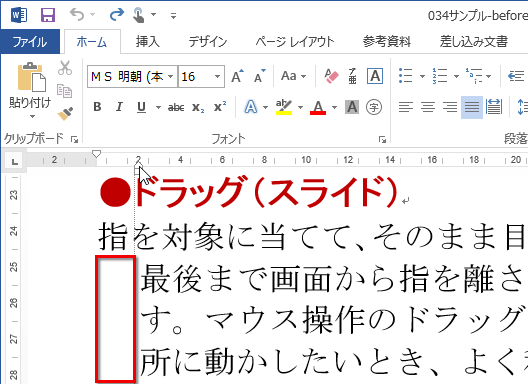Expand text effects dropdown arrow
528x384 pixels.
click(x=265, y=107)
